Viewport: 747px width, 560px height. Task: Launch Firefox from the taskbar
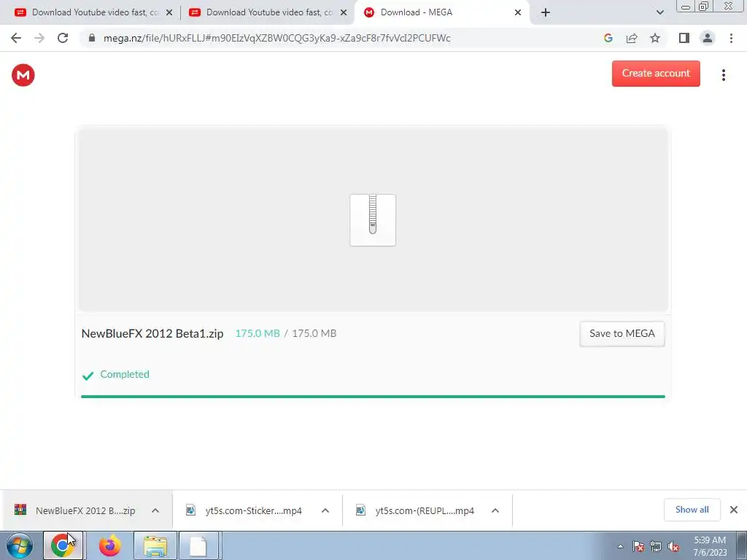(109, 545)
